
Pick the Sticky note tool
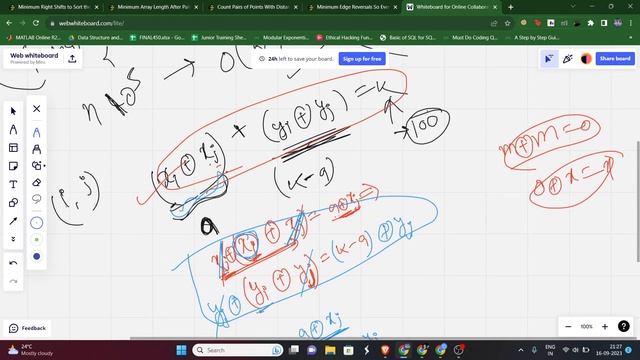click(x=13, y=166)
